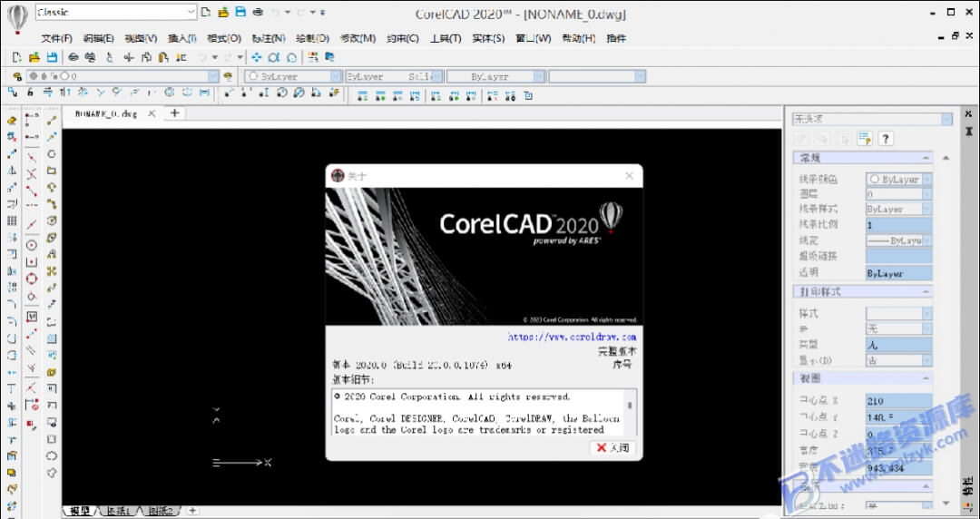Image resolution: width=980 pixels, height=519 pixels.
Task: Open the 工具(T) menu
Action: [x=446, y=38]
